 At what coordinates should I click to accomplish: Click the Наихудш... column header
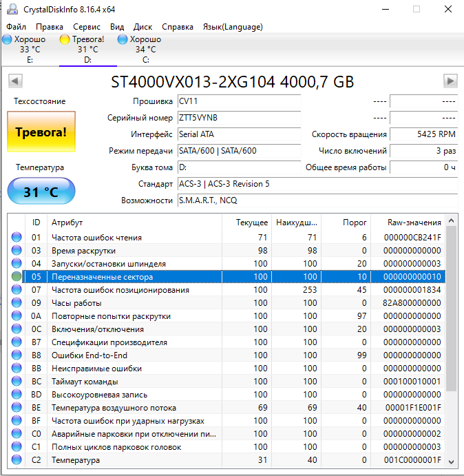tap(297, 223)
